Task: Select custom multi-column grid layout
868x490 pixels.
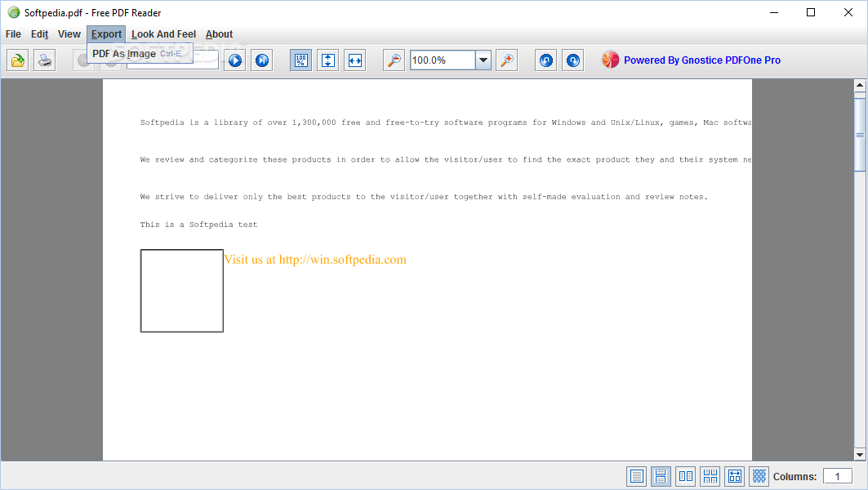Action: [x=759, y=476]
